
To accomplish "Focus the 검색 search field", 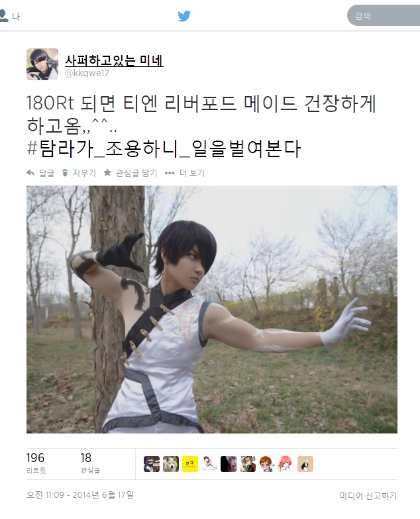I will [384, 15].
